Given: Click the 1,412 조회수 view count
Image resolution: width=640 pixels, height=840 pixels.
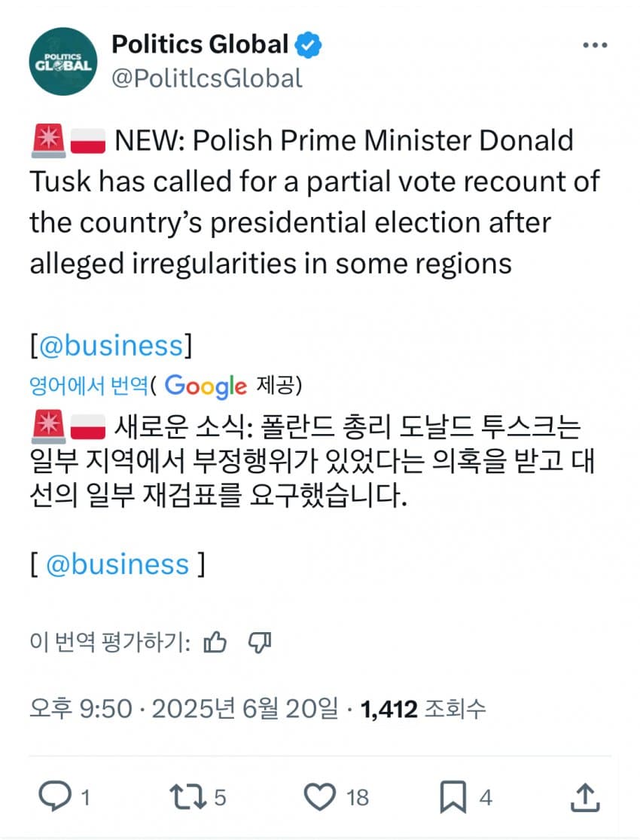Looking at the screenshot, I should pyautogui.click(x=423, y=709).
